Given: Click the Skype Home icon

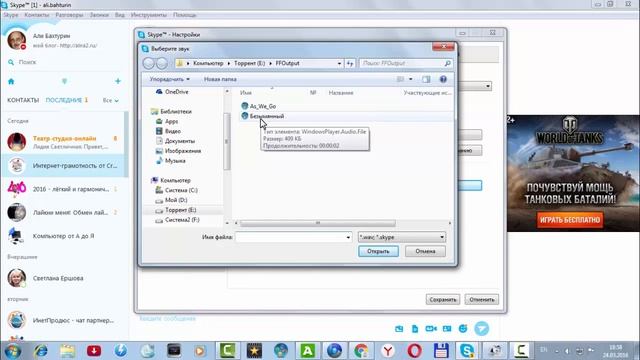Looking at the screenshot, I should coord(11,81).
